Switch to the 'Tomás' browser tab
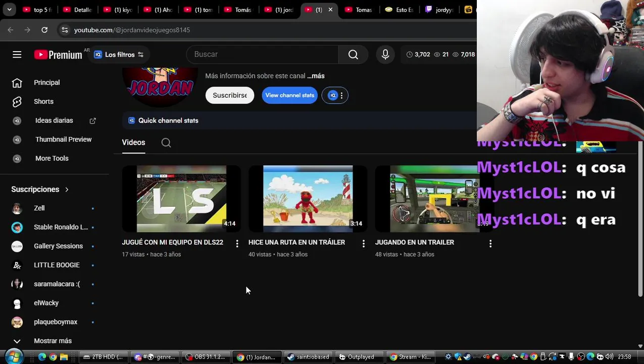This screenshot has height=364, width=644. (x=239, y=10)
